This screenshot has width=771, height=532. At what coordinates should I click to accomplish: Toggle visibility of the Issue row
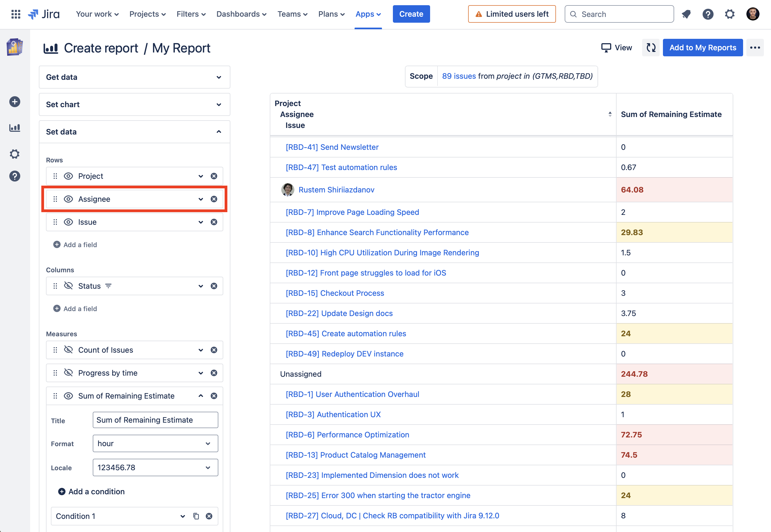pyautogui.click(x=68, y=222)
